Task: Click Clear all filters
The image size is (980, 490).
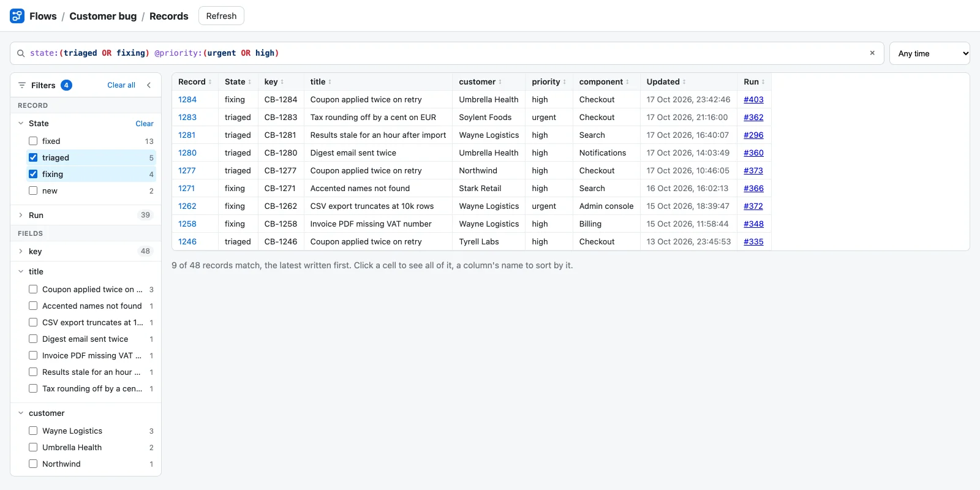Action: click(x=121, y=85)
